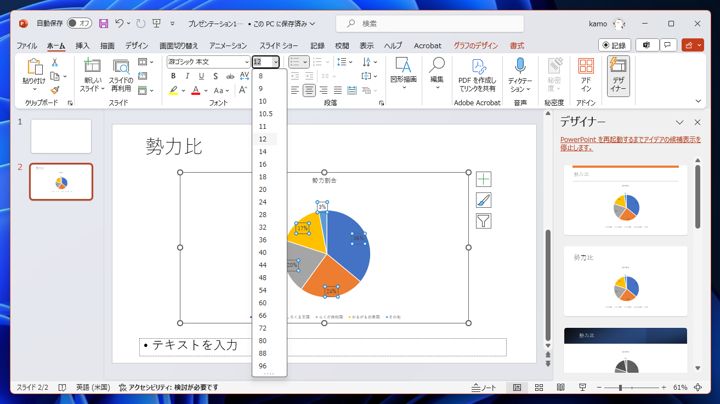This screenshot has width=720, height=404.
Task: Click the Chart Filters funnel button
Action: [484, 221]
